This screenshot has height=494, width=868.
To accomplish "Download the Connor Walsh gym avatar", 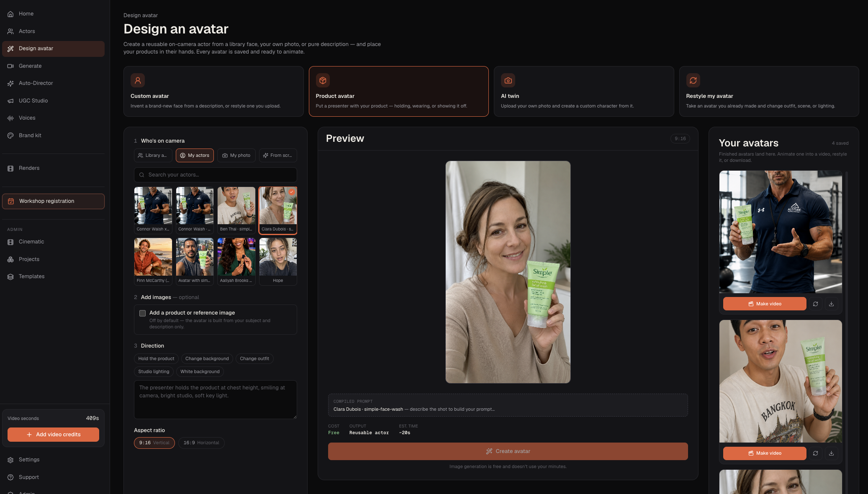I will point(831,304).
